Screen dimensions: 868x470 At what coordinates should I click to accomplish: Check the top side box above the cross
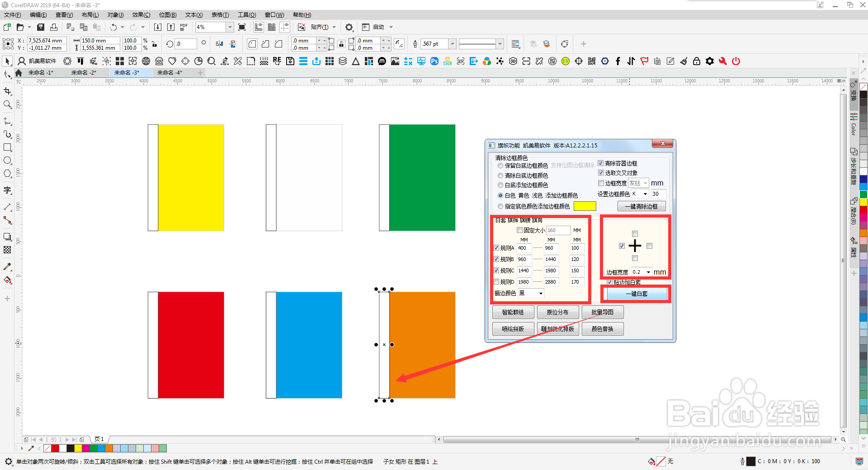coord(635,234)
